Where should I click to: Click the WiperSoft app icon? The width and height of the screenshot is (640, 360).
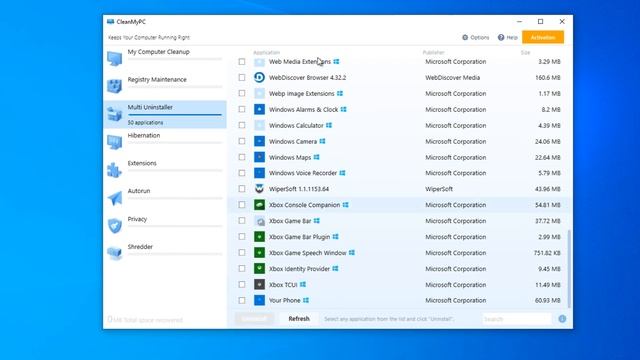pos(259,189)
